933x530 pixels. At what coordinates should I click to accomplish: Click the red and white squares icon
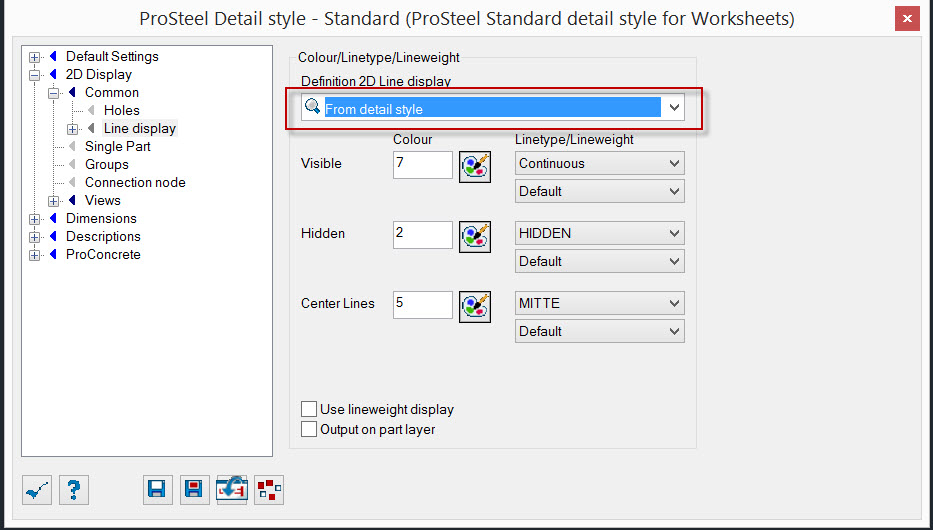(269, 490)
